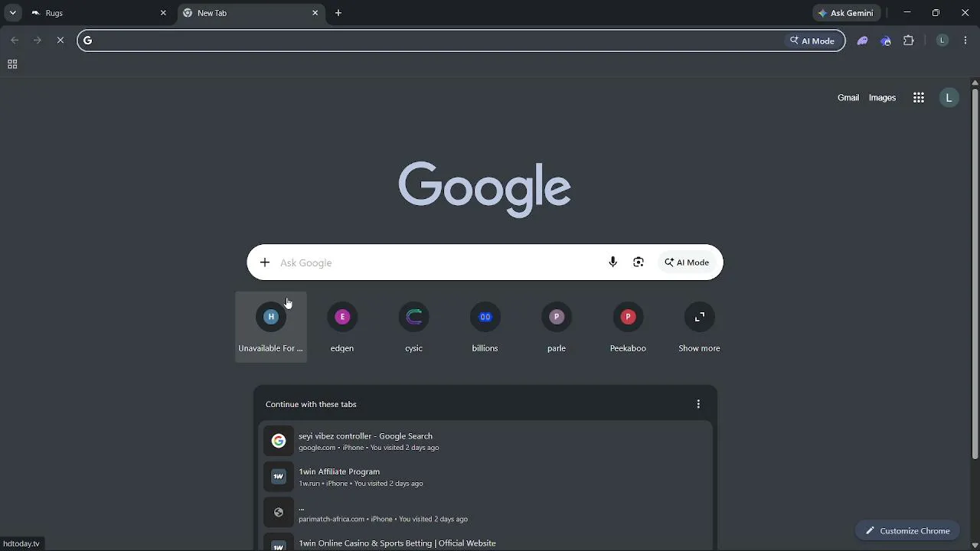Open the parle shortcut
The height and width of the screenshot is (551, 980).
[x=557, y=328]
